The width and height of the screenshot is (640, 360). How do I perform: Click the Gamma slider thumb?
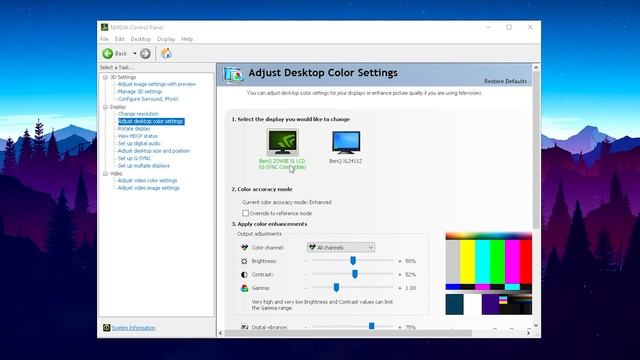336,287
